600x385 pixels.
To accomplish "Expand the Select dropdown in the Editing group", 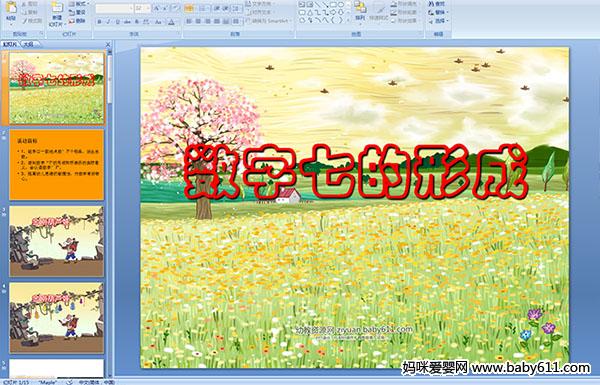I will pos(439,21).
